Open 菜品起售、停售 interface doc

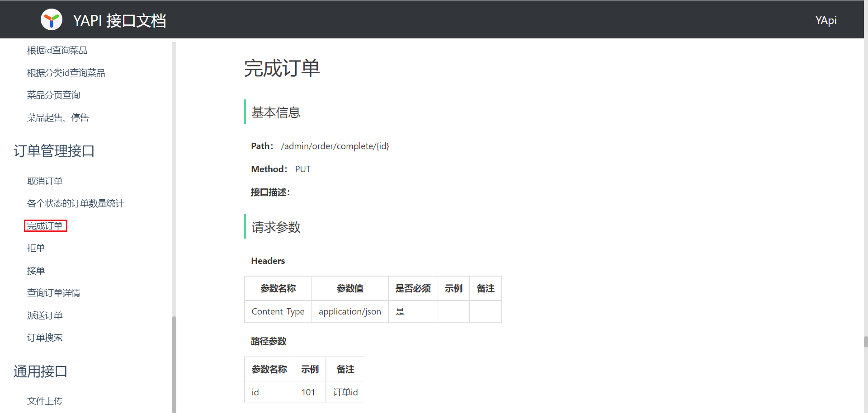coord(58,117)
